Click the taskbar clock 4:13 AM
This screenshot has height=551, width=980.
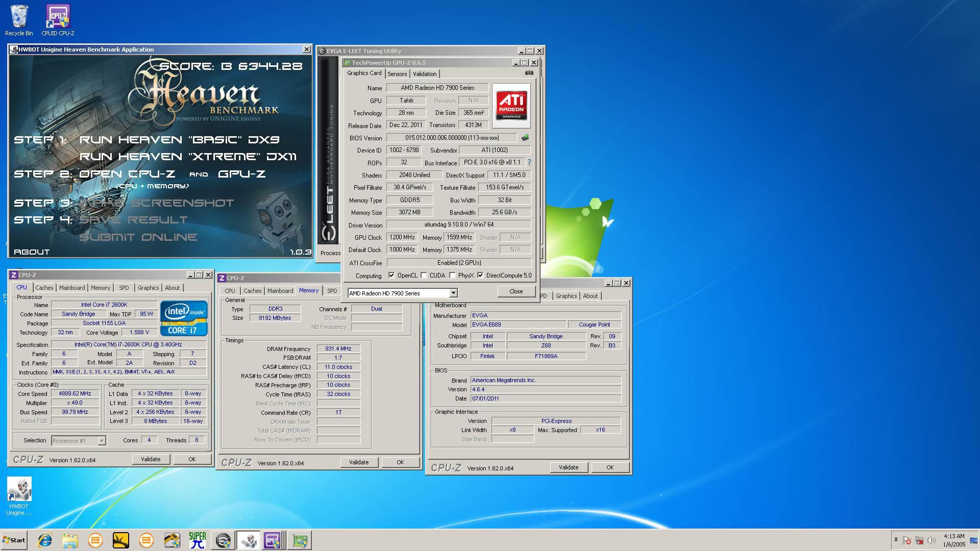click(954, 537)
